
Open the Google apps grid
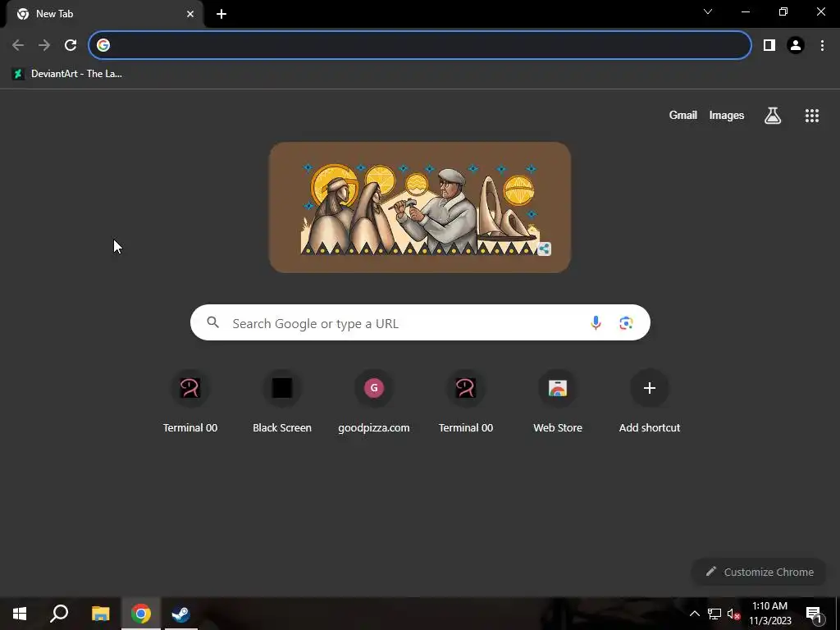[811, 115]
